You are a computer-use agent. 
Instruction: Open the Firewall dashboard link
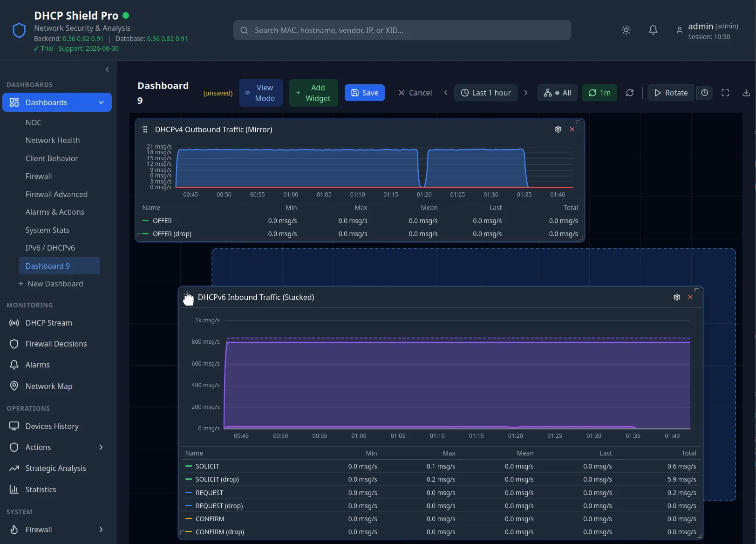[39, 176]
